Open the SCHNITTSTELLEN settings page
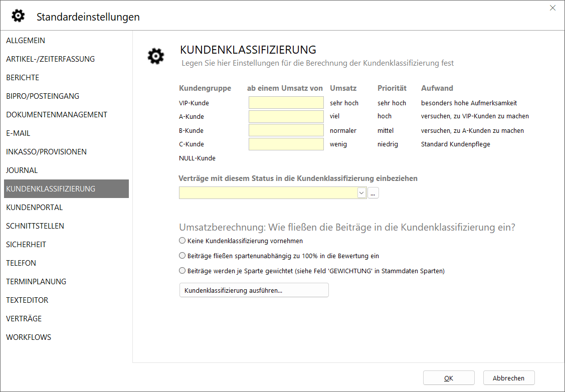 coord(35,226)
